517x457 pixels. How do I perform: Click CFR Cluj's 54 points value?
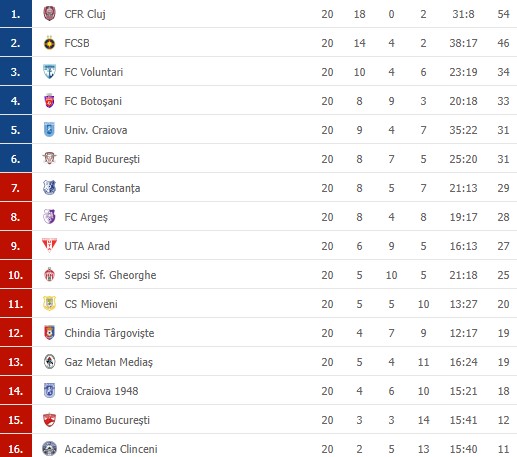503,14
